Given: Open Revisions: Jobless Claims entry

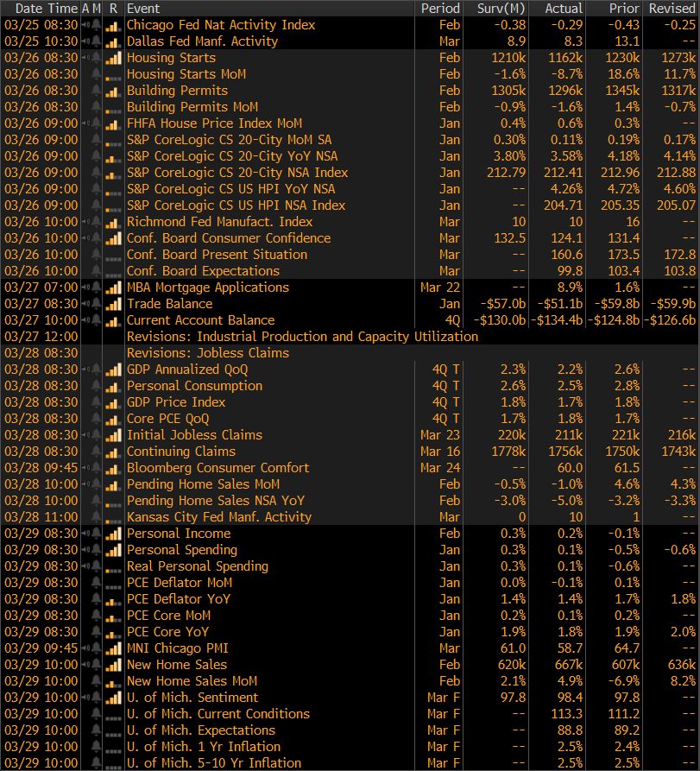Looking at the screenshot, I should click(207, 353).
